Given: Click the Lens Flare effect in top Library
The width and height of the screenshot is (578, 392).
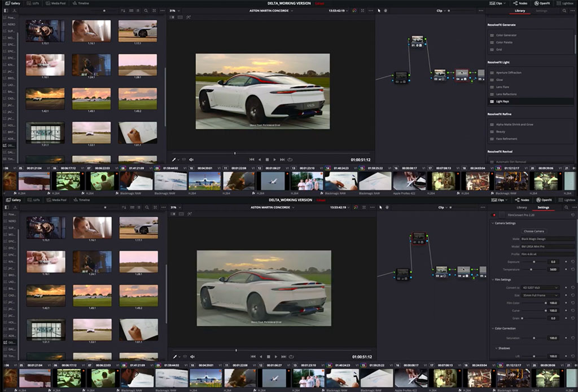Looking at the screenshot, I should tap(502, 87).
